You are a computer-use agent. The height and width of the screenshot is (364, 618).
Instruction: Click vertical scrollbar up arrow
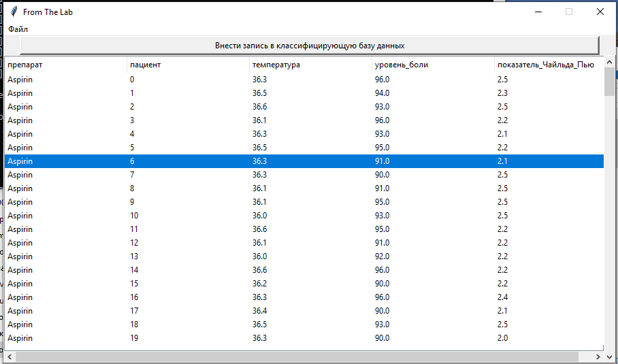[x=609, y=62]
